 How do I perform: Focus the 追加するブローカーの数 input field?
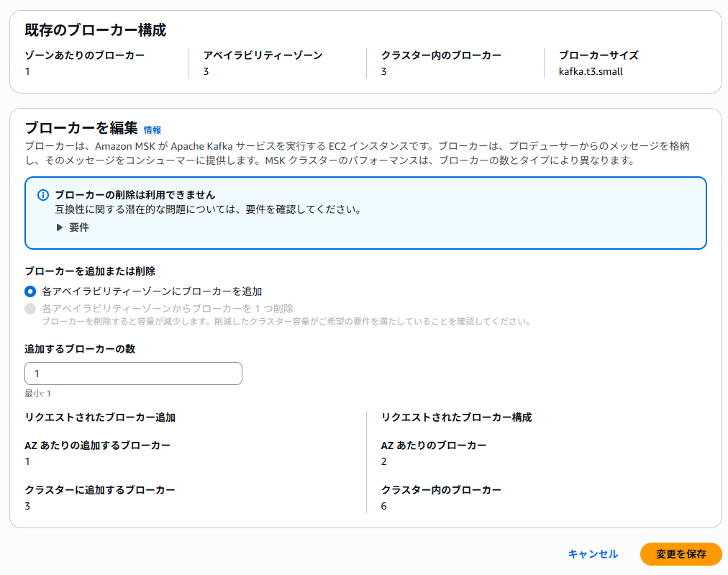(x=133, y=373)
